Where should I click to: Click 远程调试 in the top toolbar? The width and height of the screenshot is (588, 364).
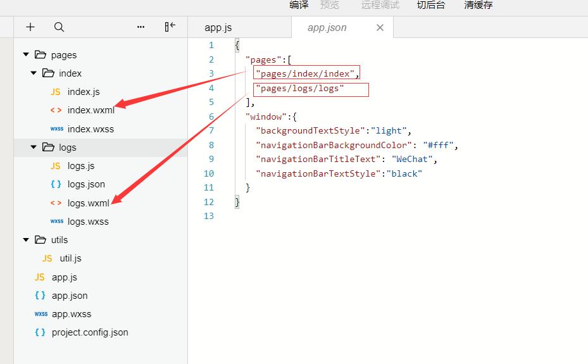click(380, 5)
